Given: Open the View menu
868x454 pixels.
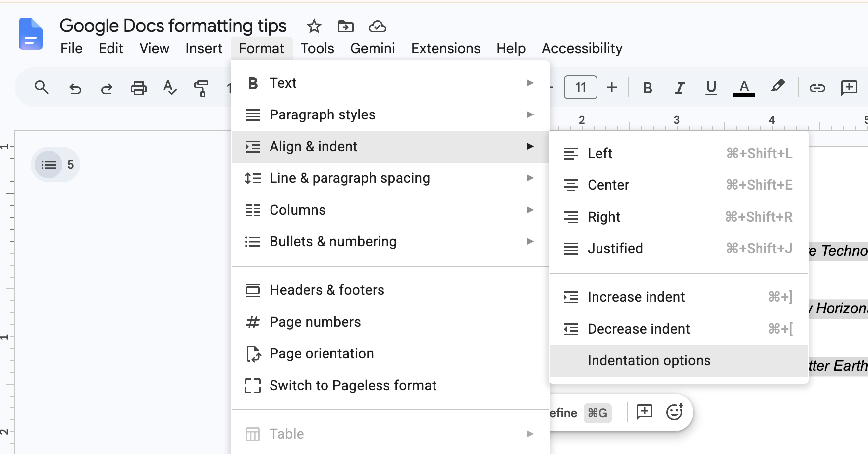Looking at the screenshot, I should pyautogui.click(x=154, y=48).
